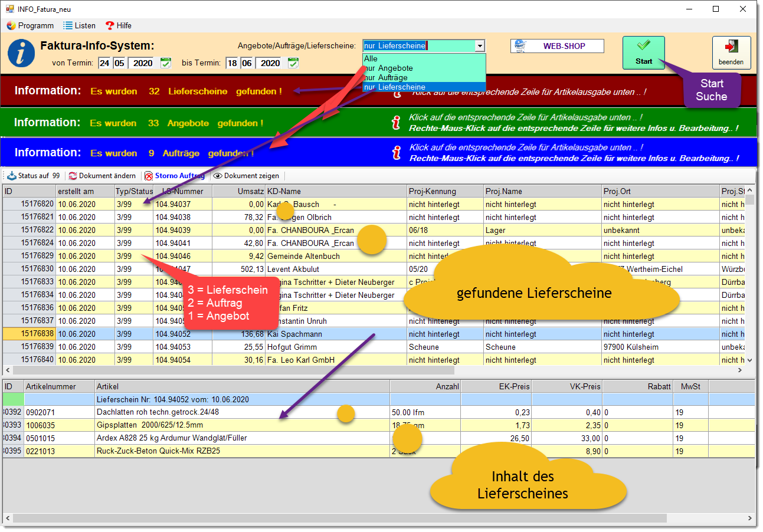The image size is (763, 532).
Task: Click 'Storno Auftrag' toolbar item
Action: (175, 176)
